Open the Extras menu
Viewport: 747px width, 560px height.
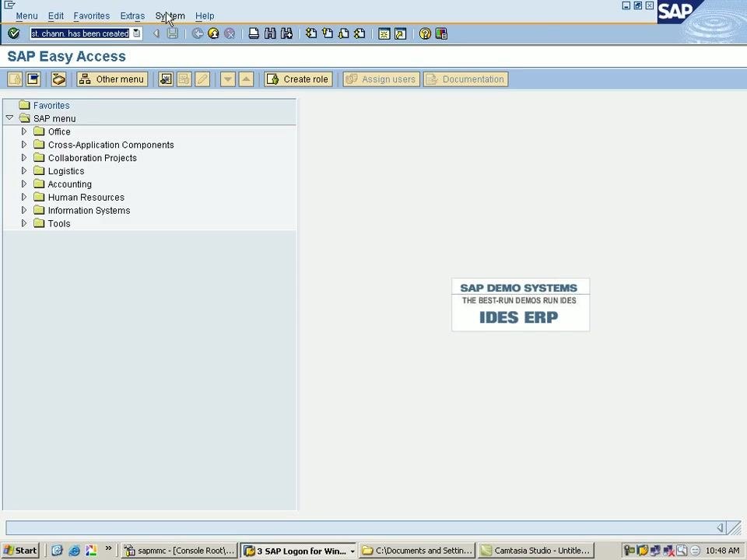pos(132,16)
